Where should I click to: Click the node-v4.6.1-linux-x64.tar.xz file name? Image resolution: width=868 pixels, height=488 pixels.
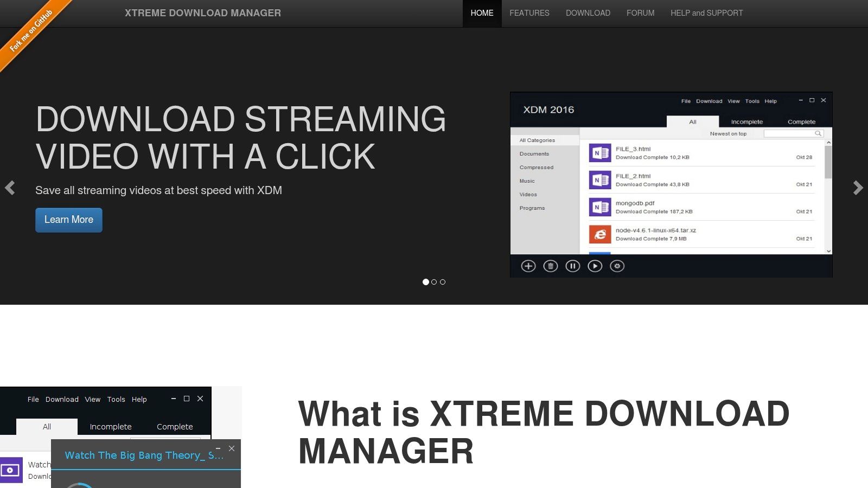click(x=656, y=230)
